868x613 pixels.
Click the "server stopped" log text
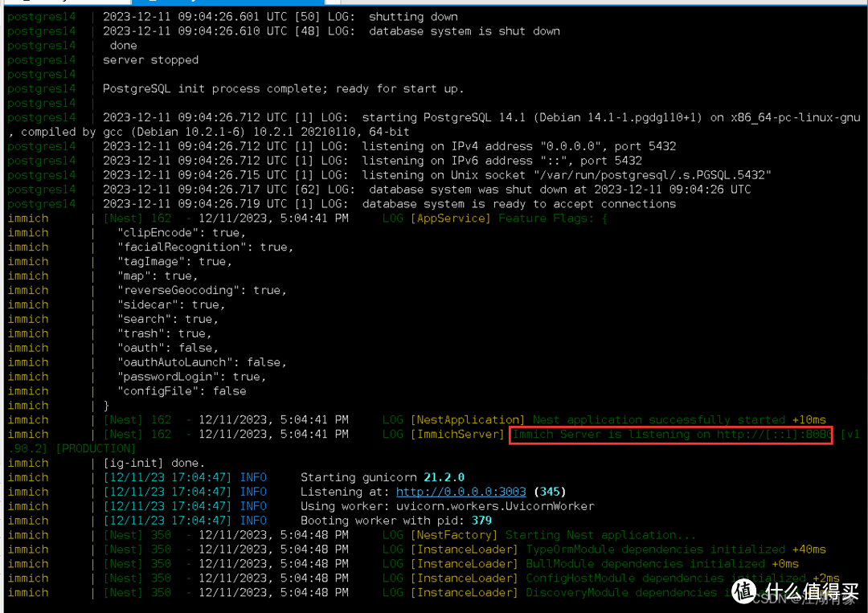150,59
